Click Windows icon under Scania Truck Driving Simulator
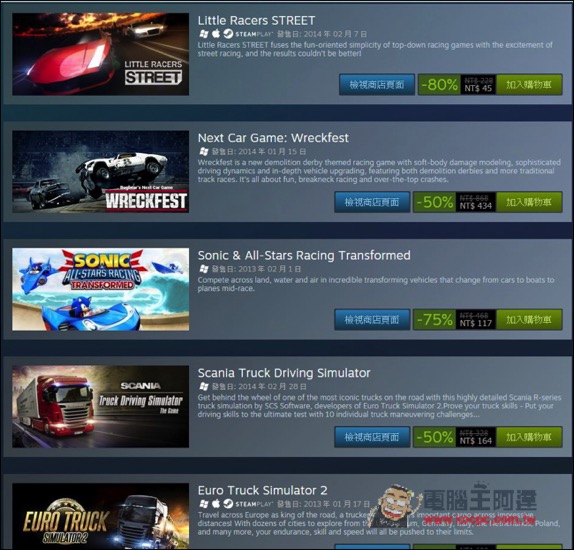The height and width of the screenshot is (550, 574). (204, 387)
